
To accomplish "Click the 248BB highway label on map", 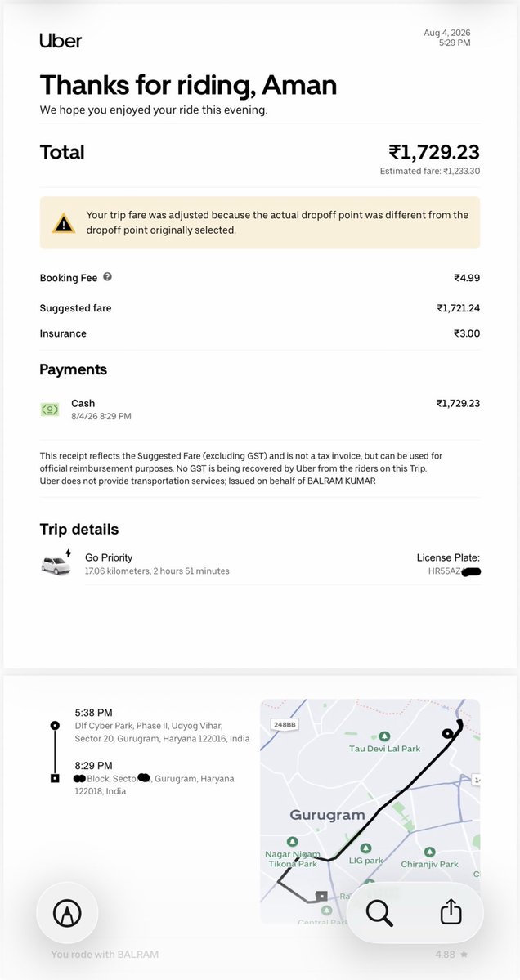I will point(284,724).
